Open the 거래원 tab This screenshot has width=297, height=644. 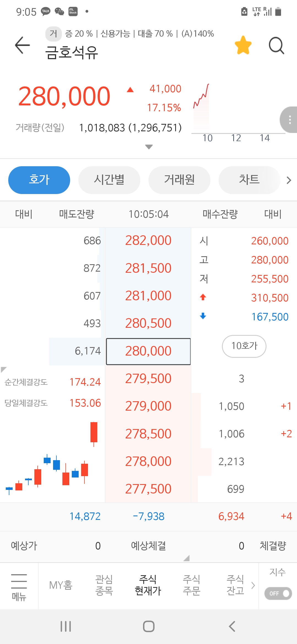point(179,180)
